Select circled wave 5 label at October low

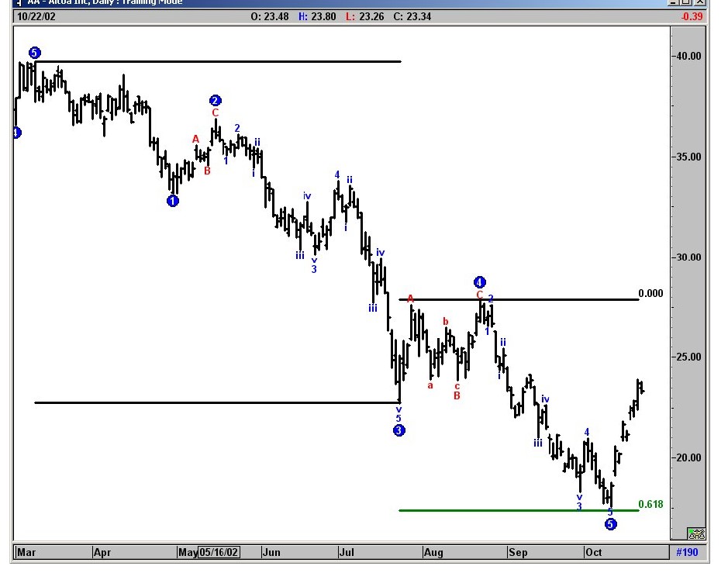pyautogui.click(x=611, y=524)
